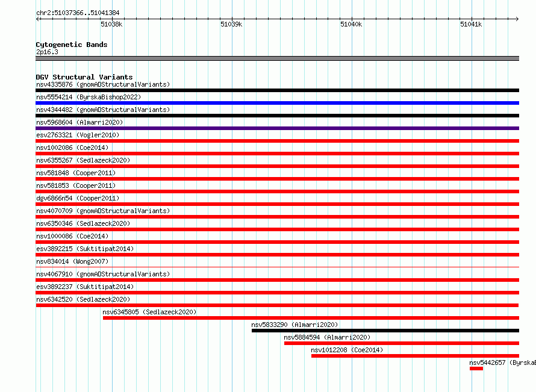Open esv3892215 Suktitipat2014 variant label
Viewport: 536px width, 392px height.
pos(85,249)
